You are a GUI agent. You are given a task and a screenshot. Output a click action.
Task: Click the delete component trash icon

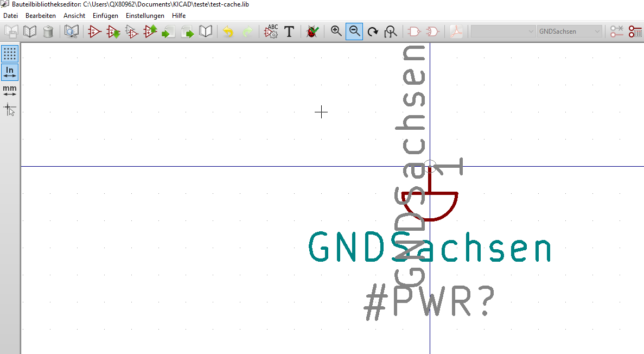48,31
